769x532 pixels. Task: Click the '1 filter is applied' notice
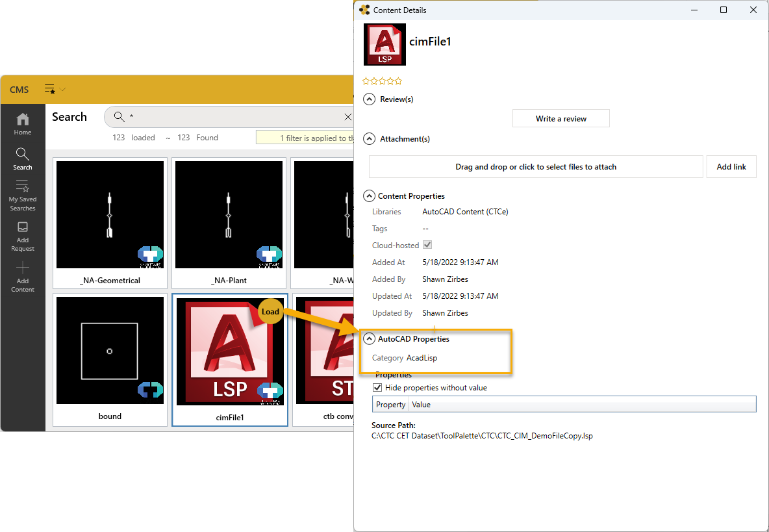point(305,138)
